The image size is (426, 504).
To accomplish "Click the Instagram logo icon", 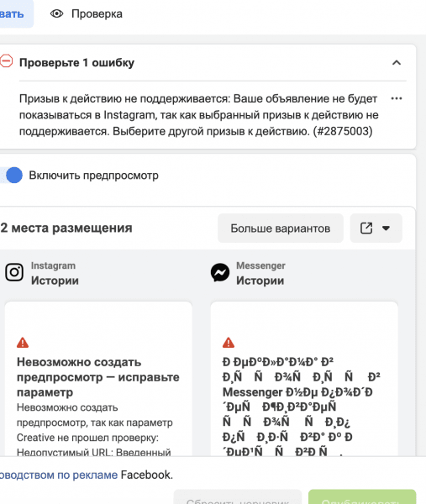I will 14,272.
